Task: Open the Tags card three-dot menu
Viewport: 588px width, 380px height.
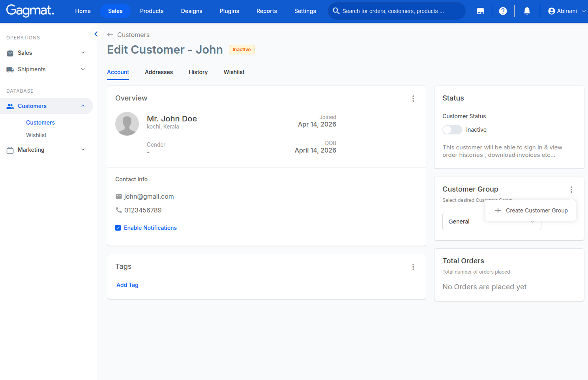Action: click(x=413, y=267)
